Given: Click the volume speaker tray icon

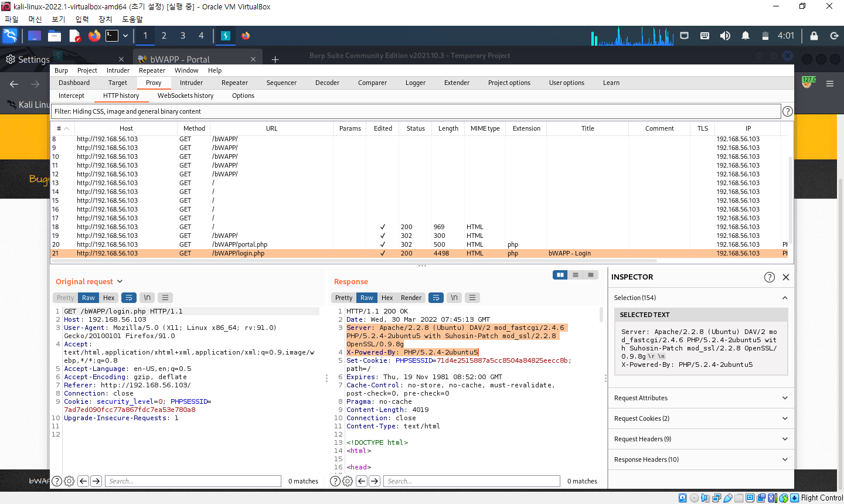Looking at the screenshot, I should click(x=725, y=36).
